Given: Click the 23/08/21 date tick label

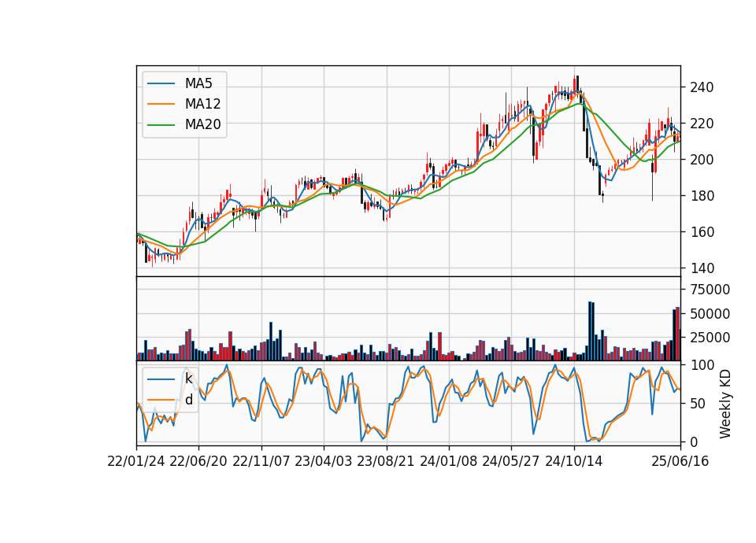Looking at the screenshot, I should click(x=386, y=461).
